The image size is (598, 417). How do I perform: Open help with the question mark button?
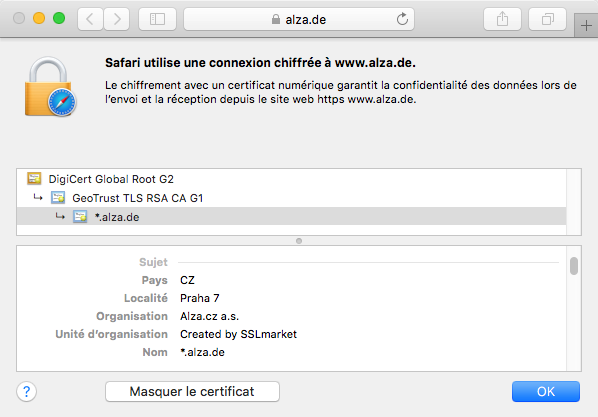(x=26, y=391)
